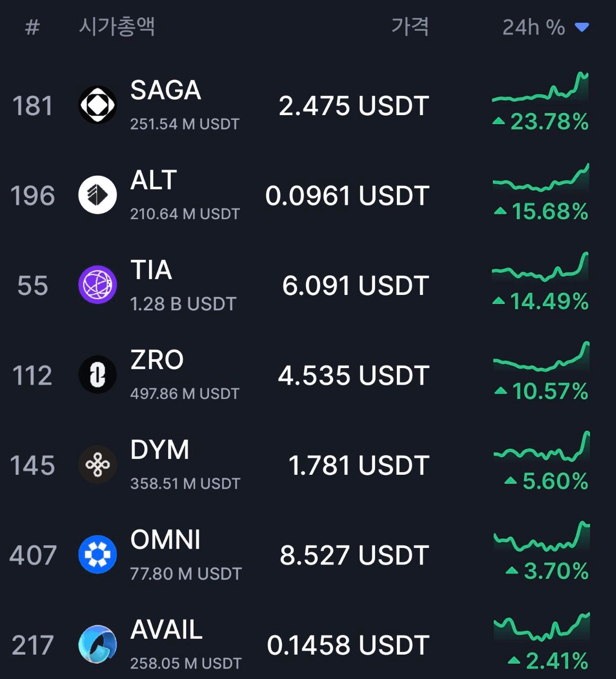Screen dimensions: 616x679
Task: Toggle sort direction via blue arrow beside 24h %
Action: tap(582, 28)
